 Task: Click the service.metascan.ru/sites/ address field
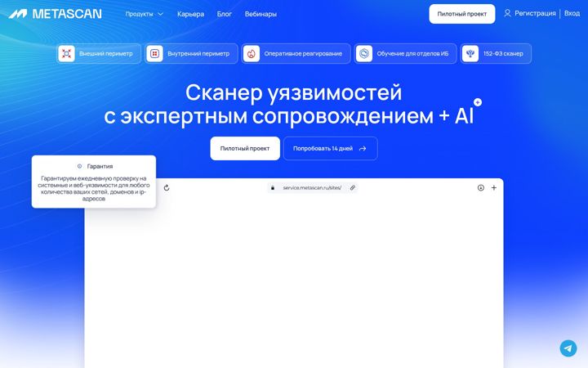pyautogui.click(x=312, y=188)
